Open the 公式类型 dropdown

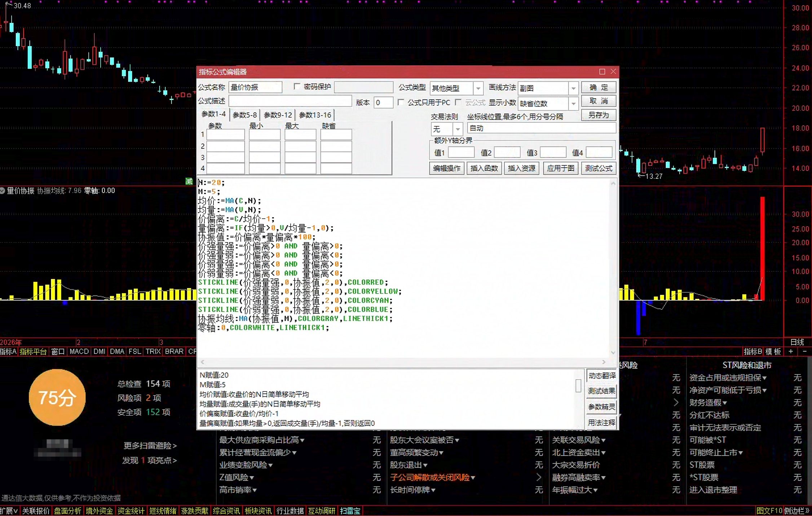(x=478, y=88)
